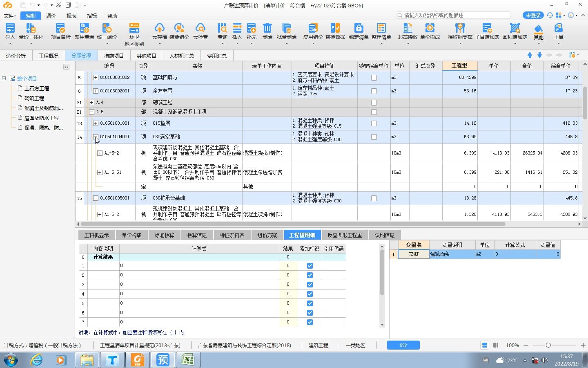Click the 统一调价 price adjust icon
588x368 pixels.
pos(107,31)
